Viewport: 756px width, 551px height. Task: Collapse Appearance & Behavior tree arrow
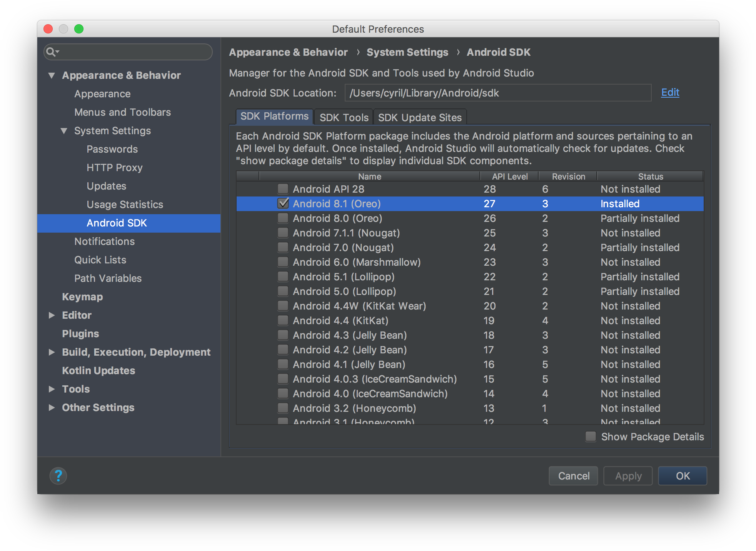[x=52, y=75]
